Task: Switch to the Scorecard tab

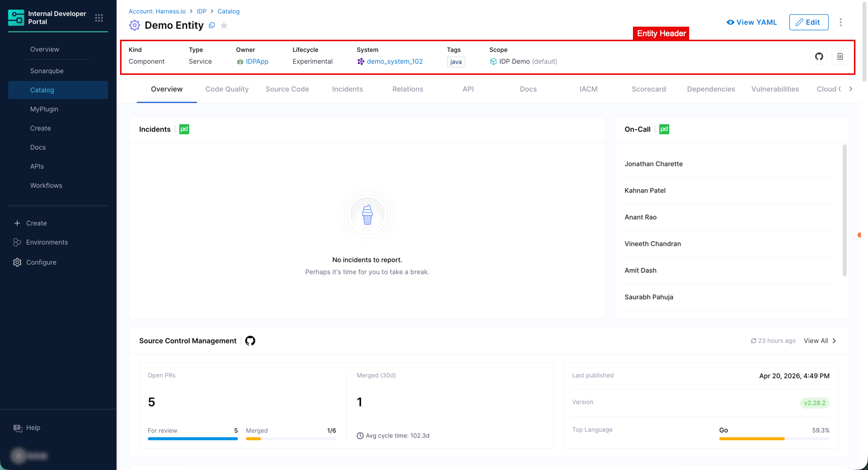Action: (x=648, y=89)
